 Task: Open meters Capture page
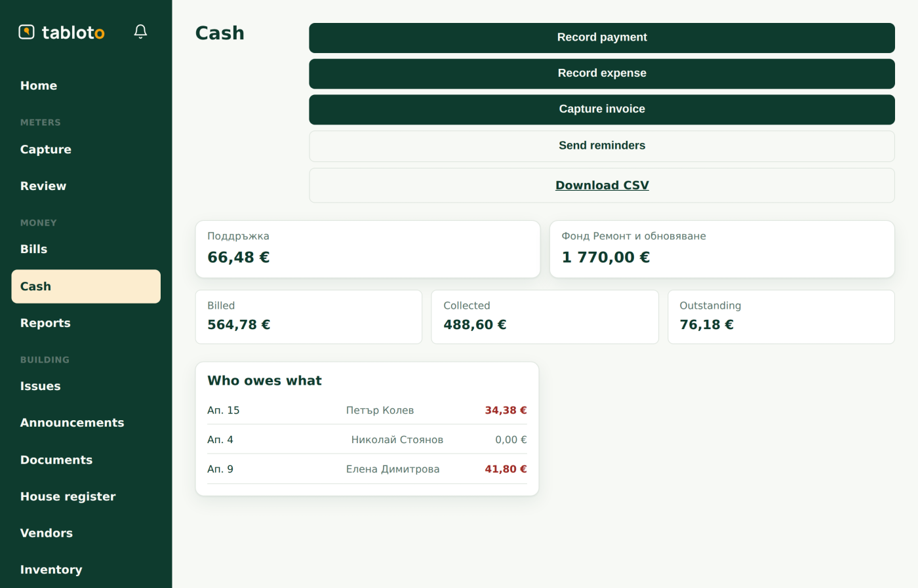coord(86,149)
